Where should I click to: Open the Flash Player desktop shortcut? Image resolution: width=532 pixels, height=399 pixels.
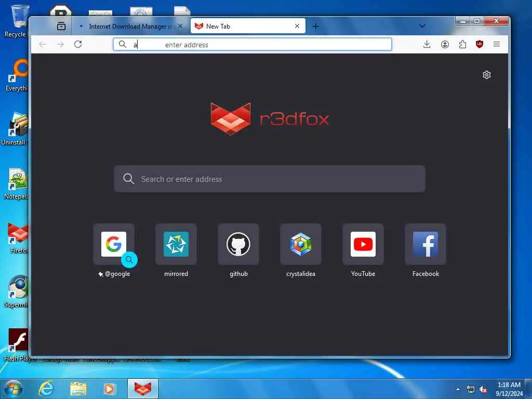tap(17, 345)
